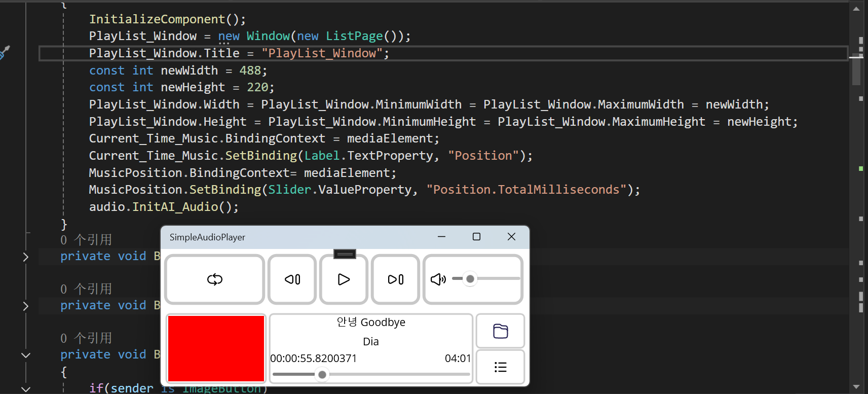Viewport: 868px width, 394px height.
Task: Click the MaximumWidth property in code
Action: (641, 104)
